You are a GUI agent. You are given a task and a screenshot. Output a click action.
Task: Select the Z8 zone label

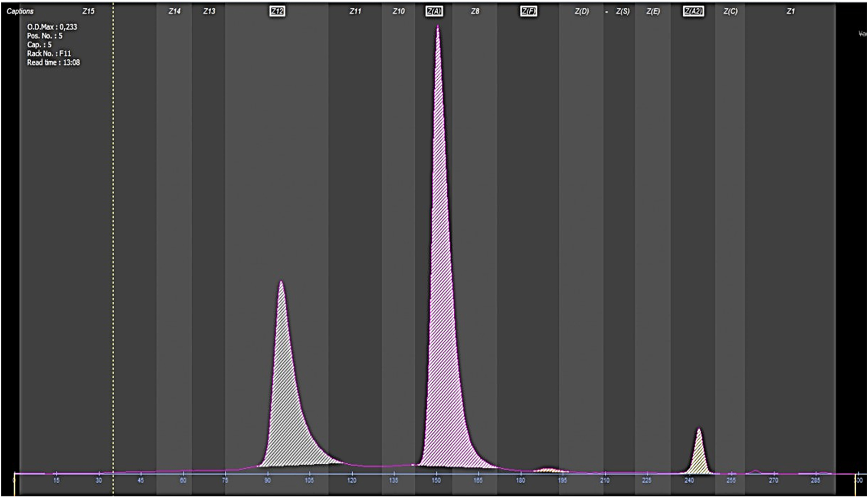[475, 11]
